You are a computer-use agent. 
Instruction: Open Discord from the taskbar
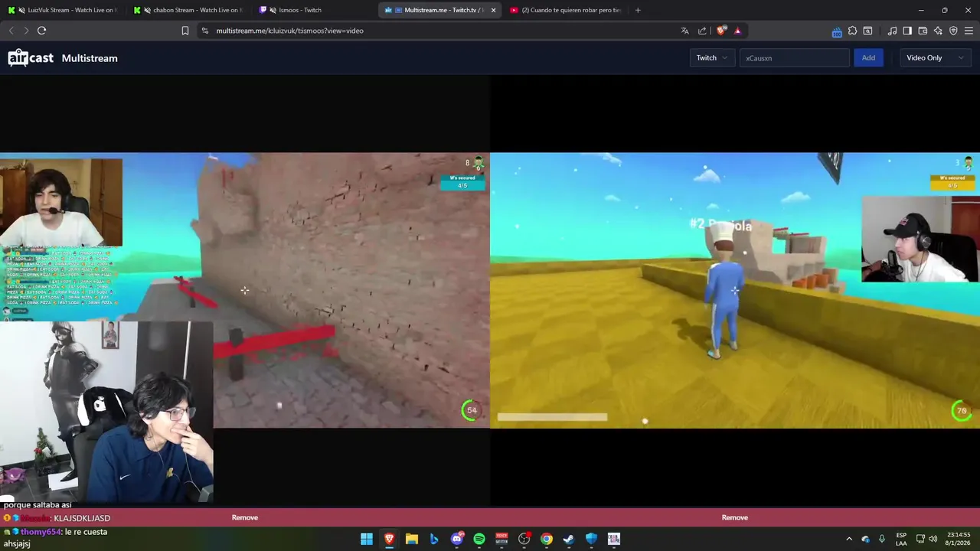point(457,539)
